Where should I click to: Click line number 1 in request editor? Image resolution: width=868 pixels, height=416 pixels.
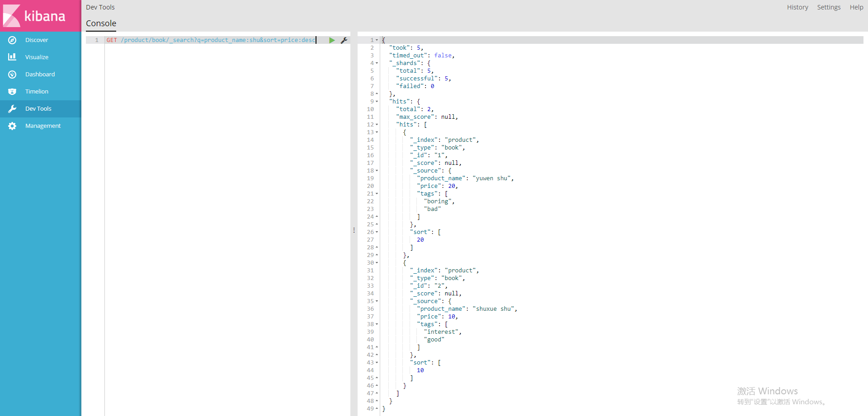(x=96, y=40)
